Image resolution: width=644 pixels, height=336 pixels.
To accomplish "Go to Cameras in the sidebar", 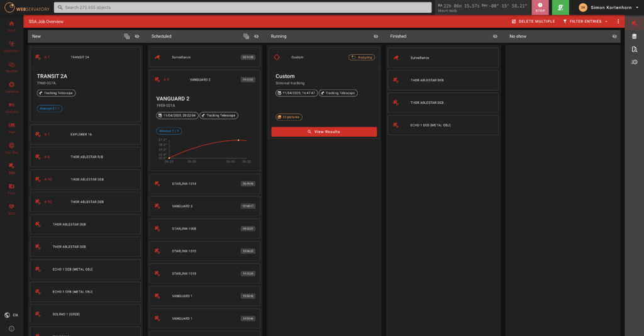I will (11, 86).
